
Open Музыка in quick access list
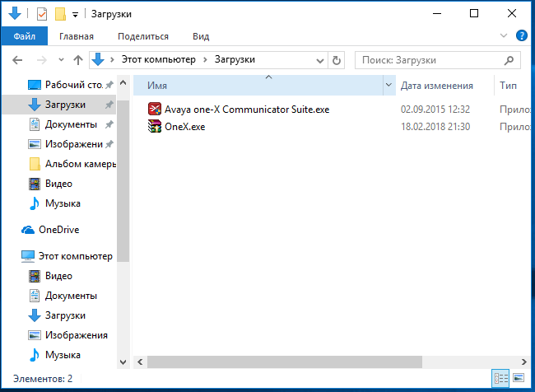point(63,203)
